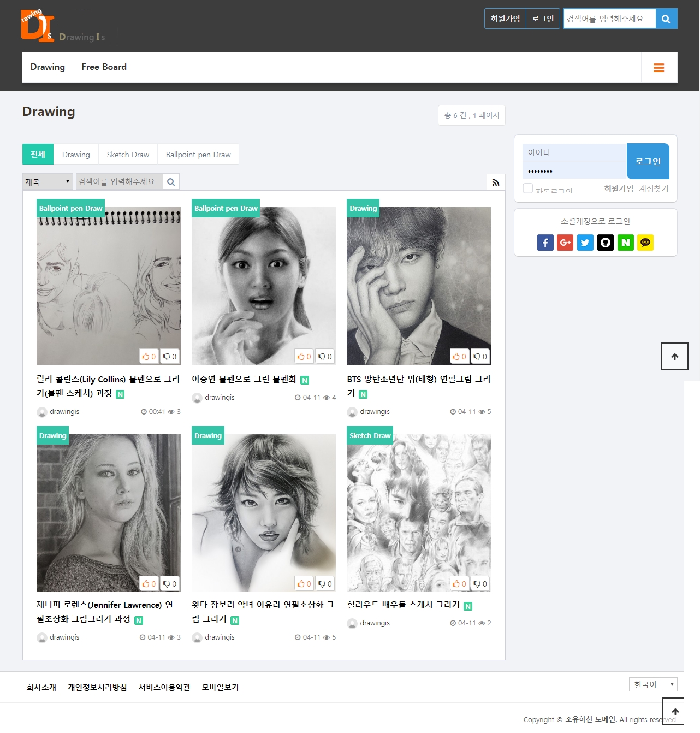The height and width of the screenshot is (733, 700).
Task: Click the 회원가입 button in header
Action: [505, 19]
